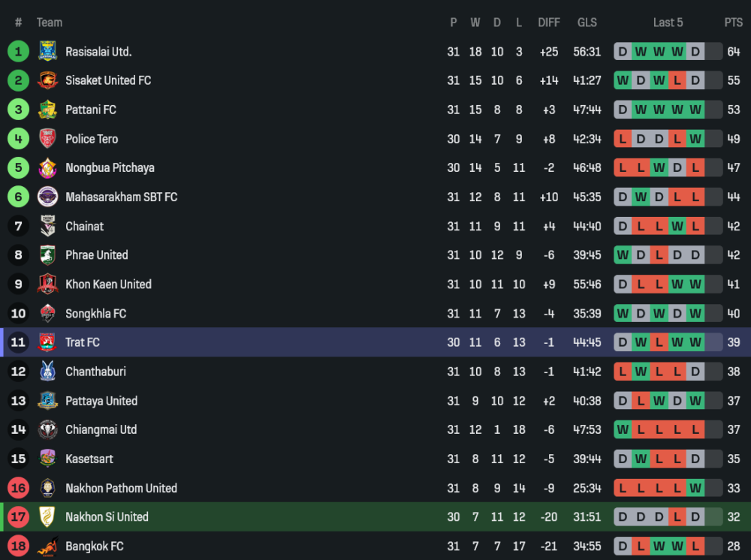Click the position 1 rank badge
The width and height of the screenshot is (751, 560).
pos(18,51)
